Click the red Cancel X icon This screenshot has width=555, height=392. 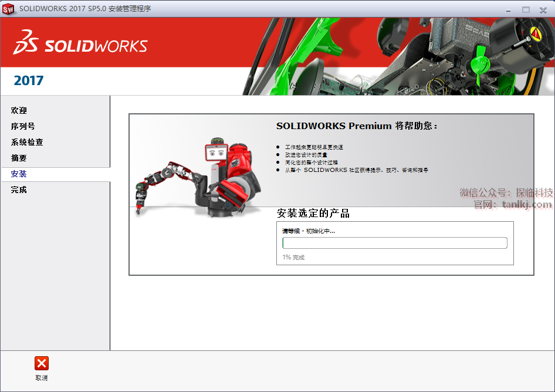pos(42,363)
